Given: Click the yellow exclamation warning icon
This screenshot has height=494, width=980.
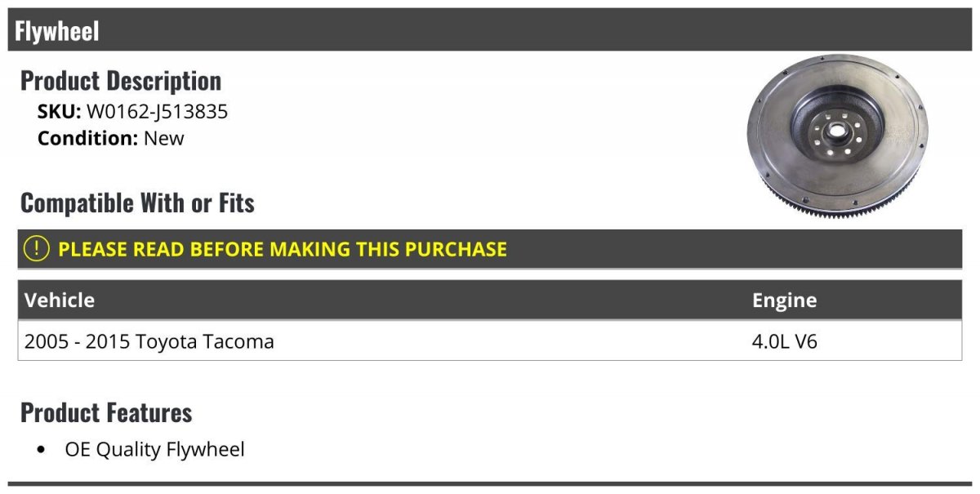Looking at the screenshot, I should (36, 249).
